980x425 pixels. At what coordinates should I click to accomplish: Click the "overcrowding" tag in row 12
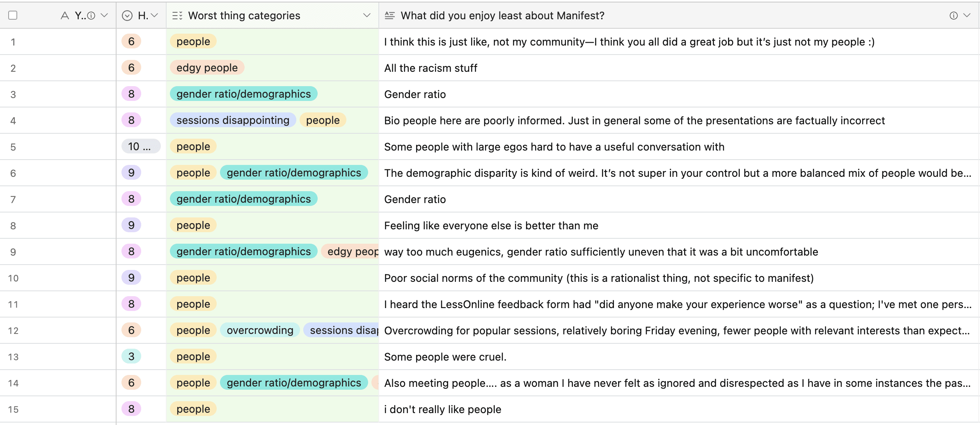pyautogui.click(x=260, y=330)
